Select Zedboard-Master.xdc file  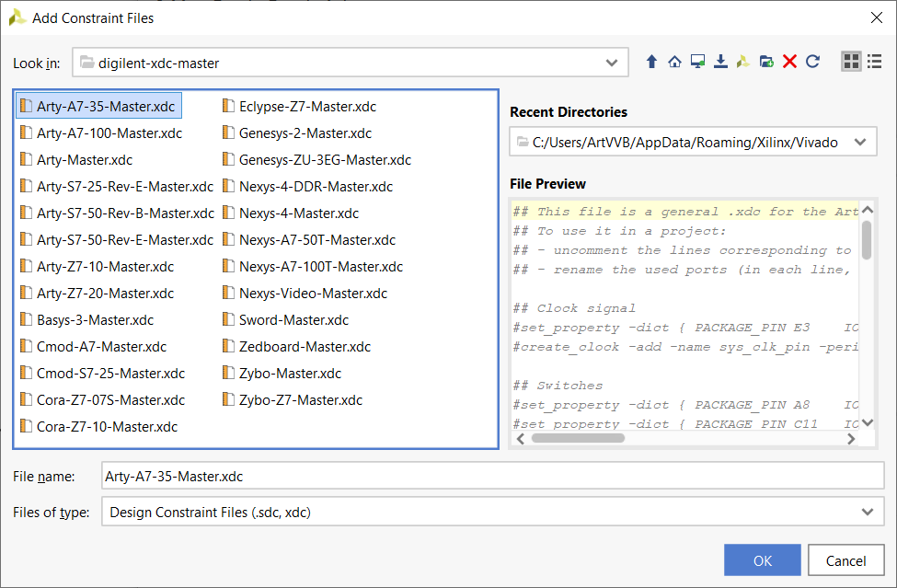pos(297,347)
